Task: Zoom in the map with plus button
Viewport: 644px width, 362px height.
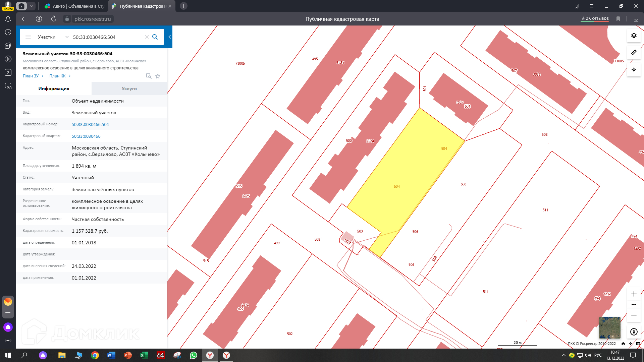Action: [634, 294]
